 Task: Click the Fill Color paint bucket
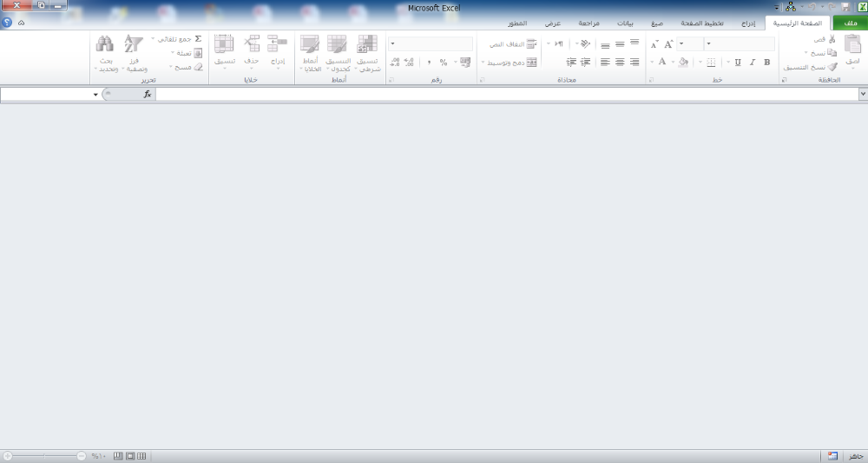(683, 63)
